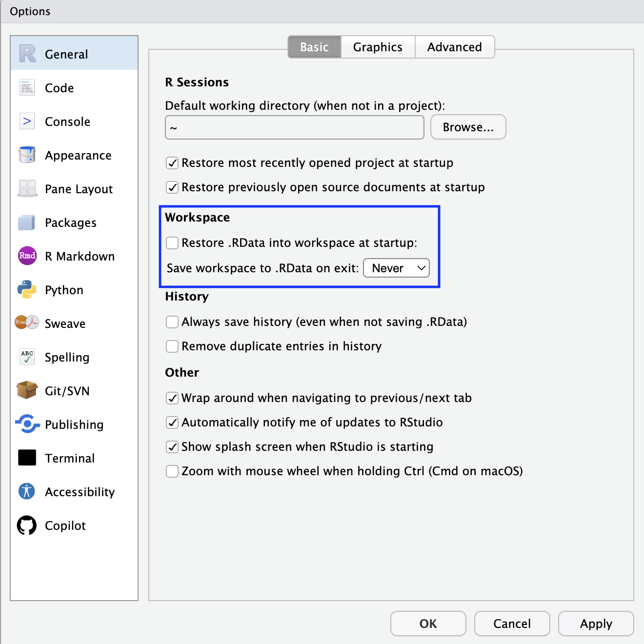
Task: Click the default working directory input field
Action: pos(294,127)
